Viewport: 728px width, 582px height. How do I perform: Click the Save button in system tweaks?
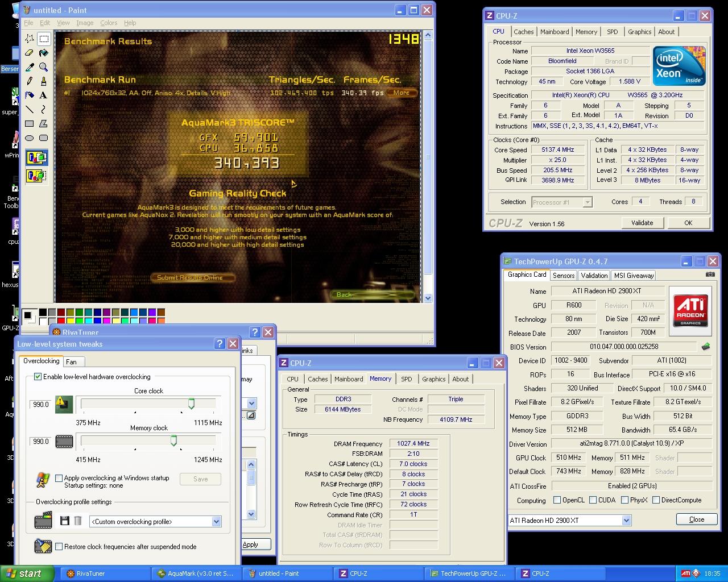tap(201, 479)
